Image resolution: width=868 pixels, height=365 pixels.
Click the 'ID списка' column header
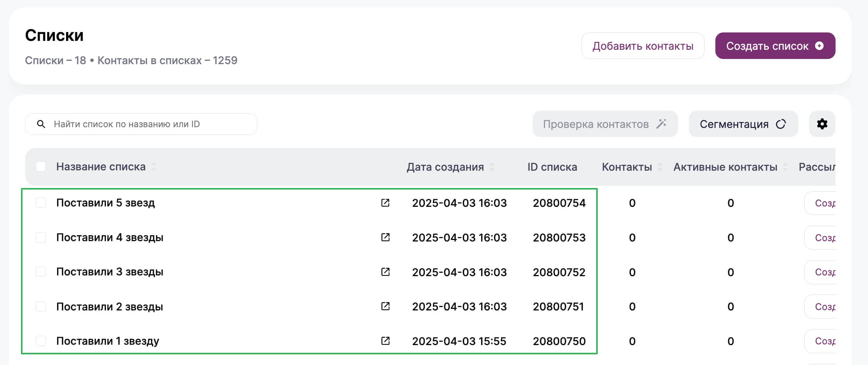552,167
